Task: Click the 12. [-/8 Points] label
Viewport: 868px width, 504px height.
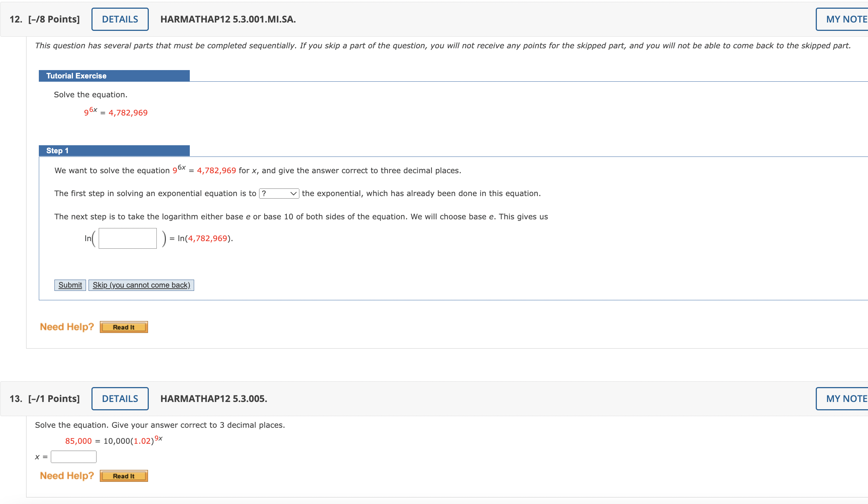Action: 45,19
